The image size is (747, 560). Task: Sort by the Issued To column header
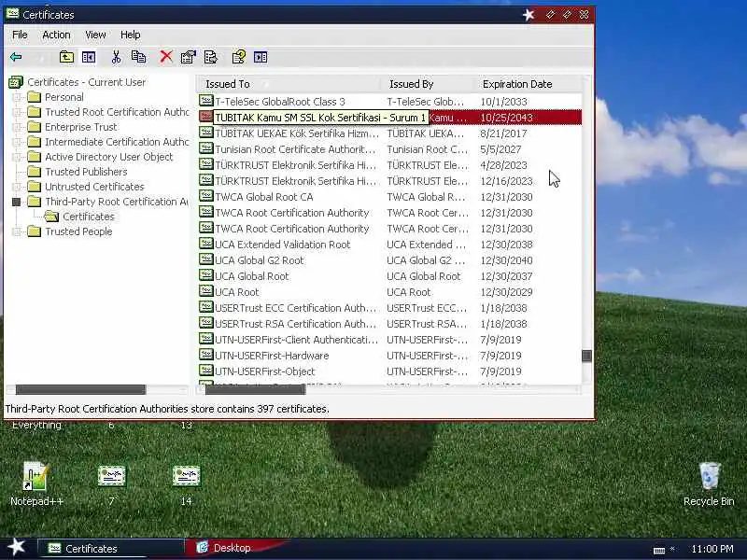[289, 84]
